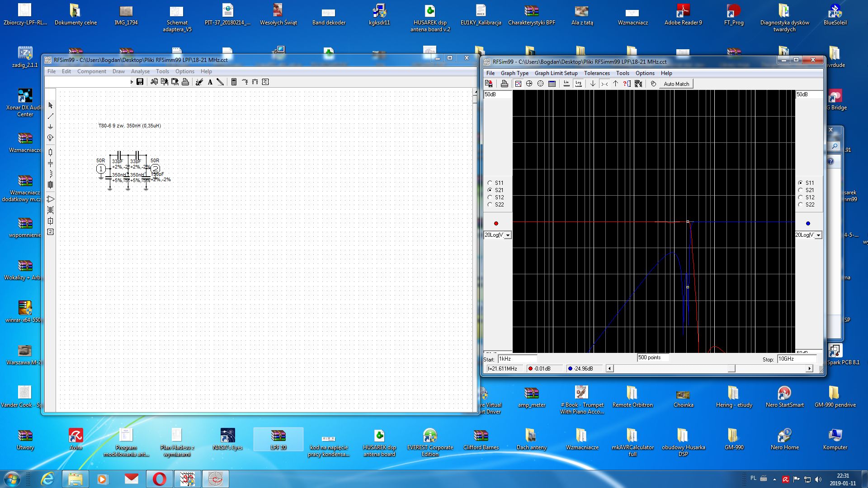This screenshot has width=868, height=488.
Task: Select the text label A tool
Action: (x=210, y=82)
